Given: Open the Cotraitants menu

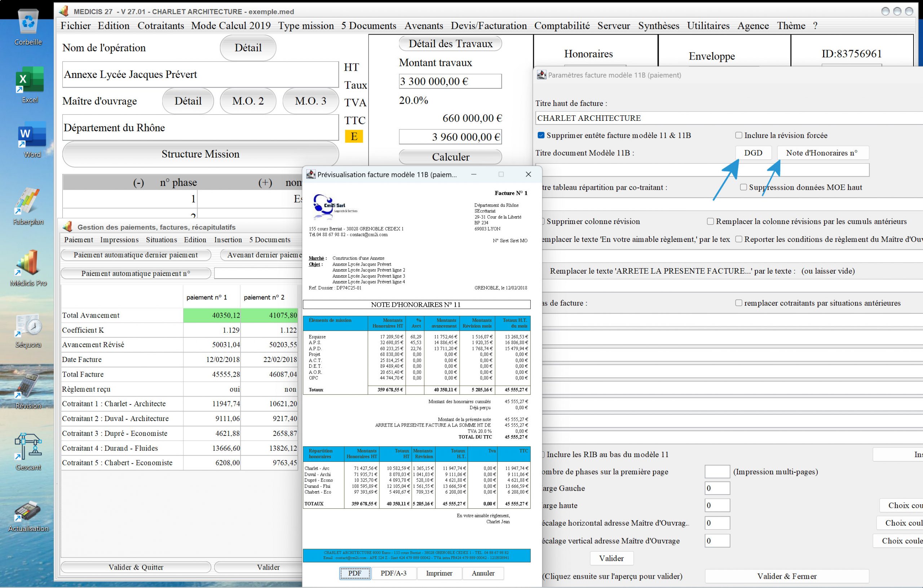Looking at the screenshot, I should [160, 26].
